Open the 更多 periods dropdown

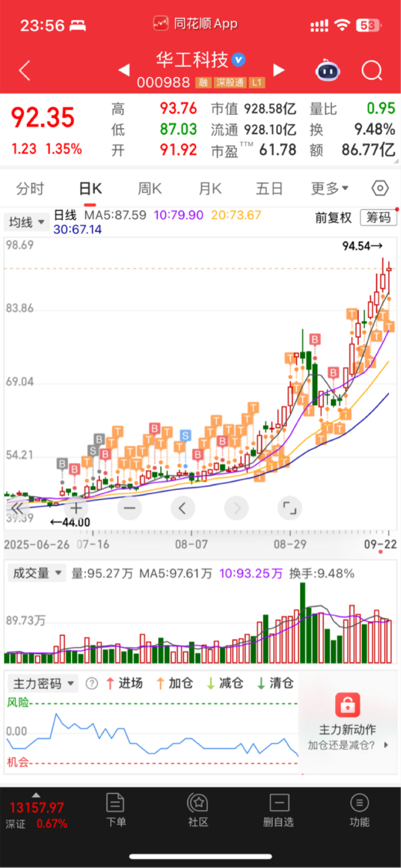coord(329,188)
